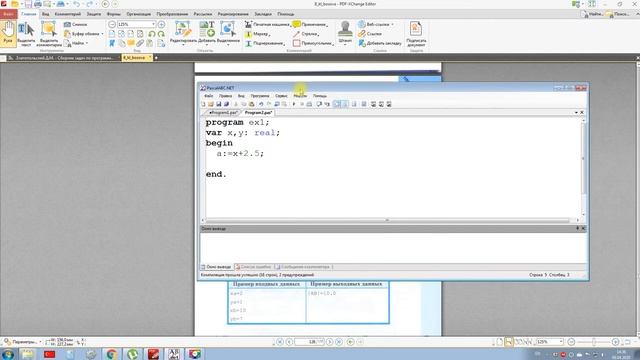Screen dimensions: 640x360
Task: Select the text selection tool
Action: click(26, 33)
